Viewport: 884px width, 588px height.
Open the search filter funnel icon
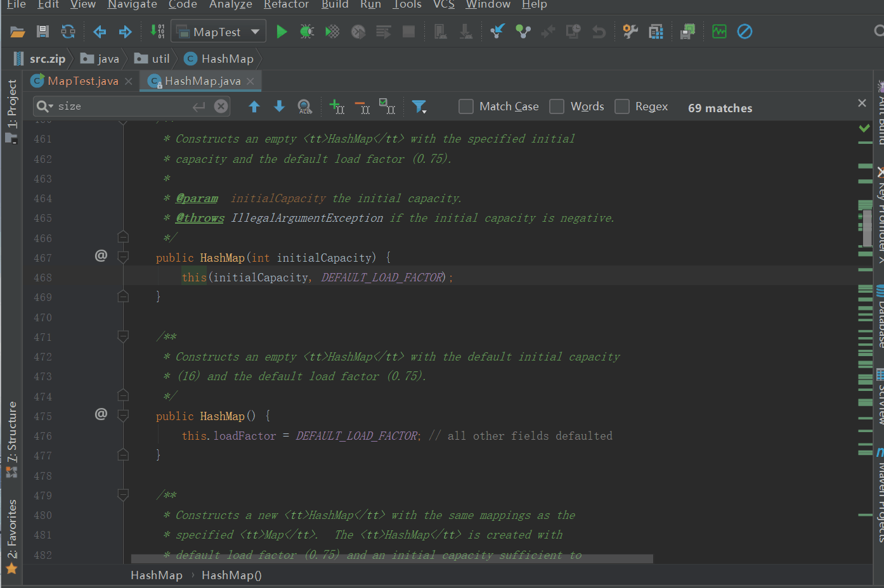419,106
